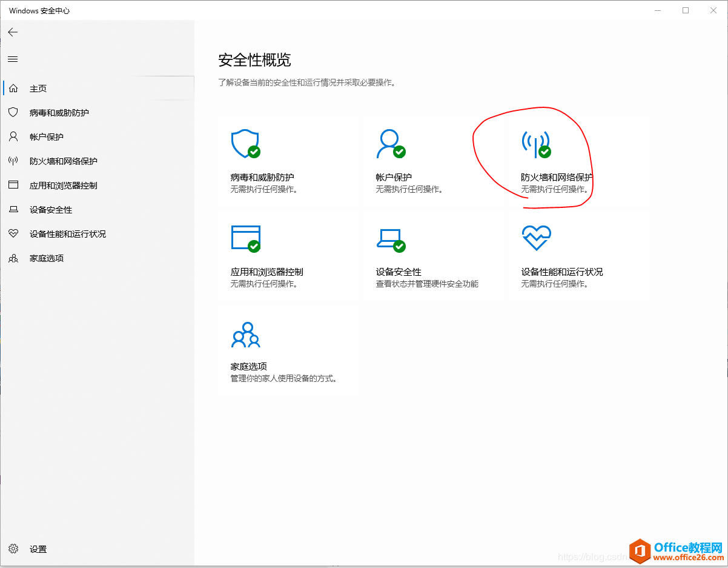Image resolution: width=728 pixels, height=568 pixels.
Task: Click the home icon in sidebar
Action: tap(13, 89)
